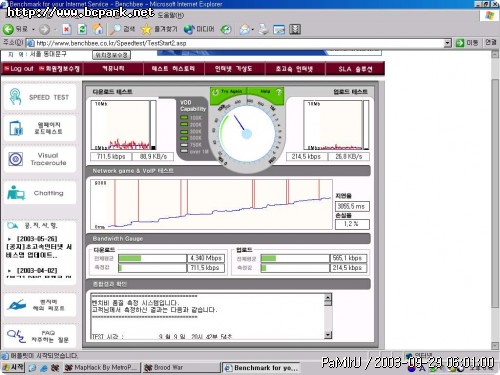Click the address bar URL field

(x=239, y=43)
